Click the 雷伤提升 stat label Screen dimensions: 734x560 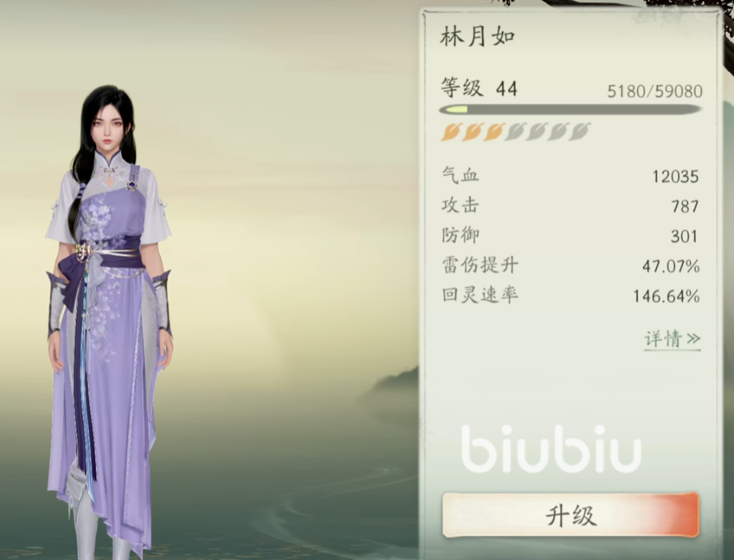click(479, 266)
